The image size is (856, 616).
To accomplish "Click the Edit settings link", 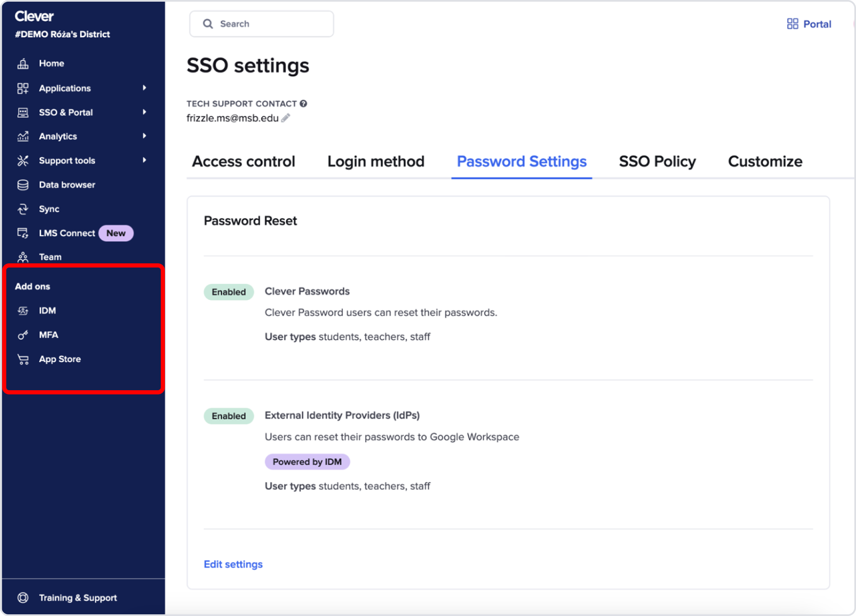I will point(233,564).
